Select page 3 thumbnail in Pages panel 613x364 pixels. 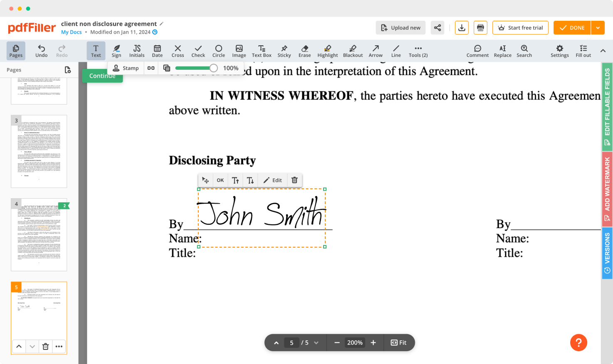click(x=39, y=151)
